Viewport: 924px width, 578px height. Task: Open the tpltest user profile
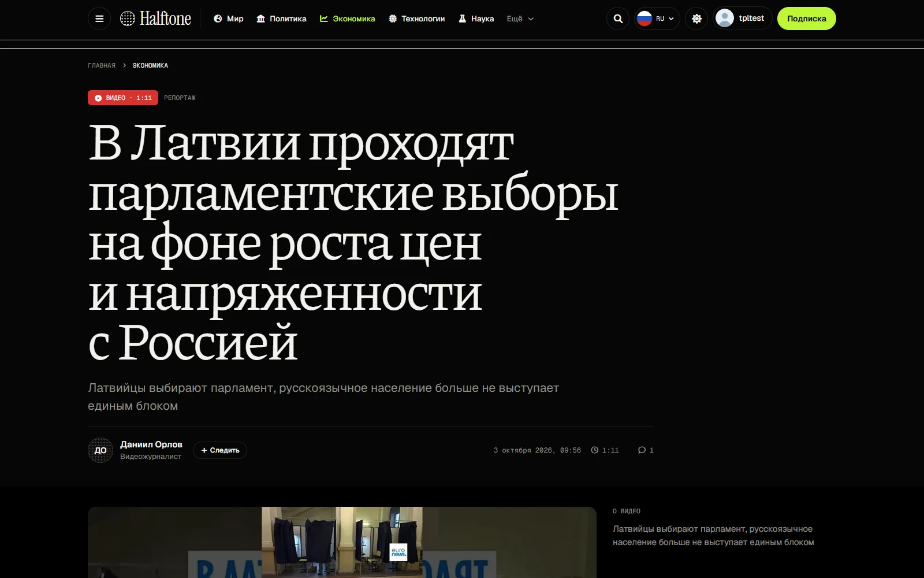(x=743, y=18)
